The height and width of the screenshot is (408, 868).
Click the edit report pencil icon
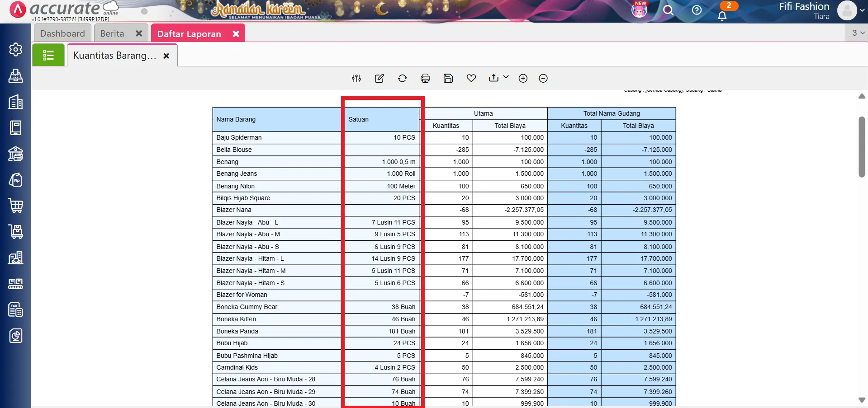click(x=379, y=79)
